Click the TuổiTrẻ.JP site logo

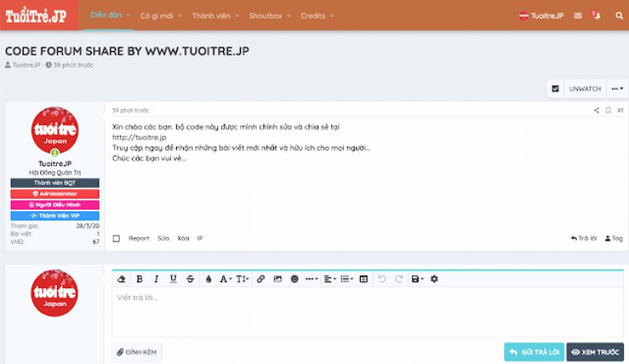click(36, 15)
